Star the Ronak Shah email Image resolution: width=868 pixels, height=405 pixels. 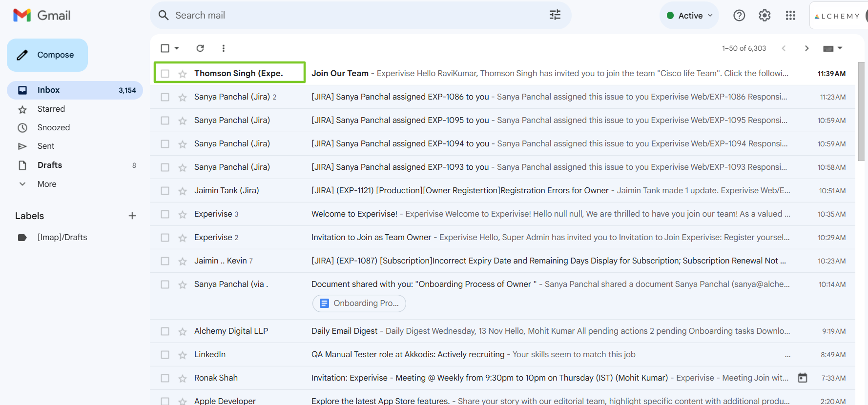point(183,378)
